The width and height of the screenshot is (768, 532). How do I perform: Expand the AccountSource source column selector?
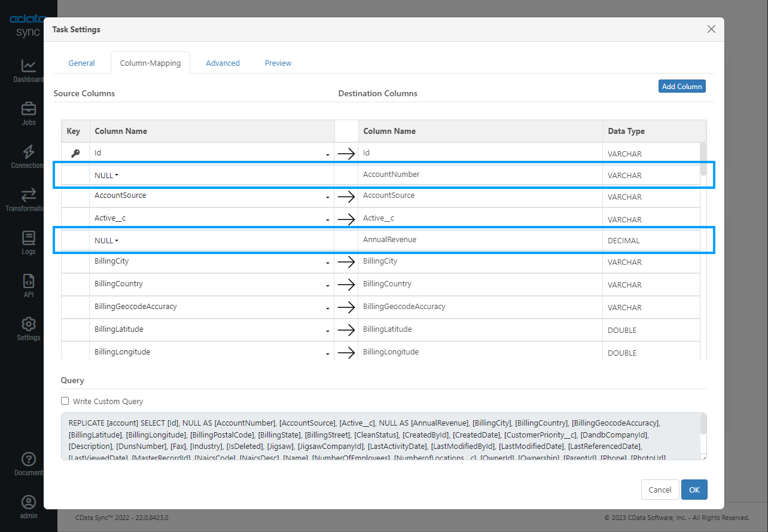point(327,197)
